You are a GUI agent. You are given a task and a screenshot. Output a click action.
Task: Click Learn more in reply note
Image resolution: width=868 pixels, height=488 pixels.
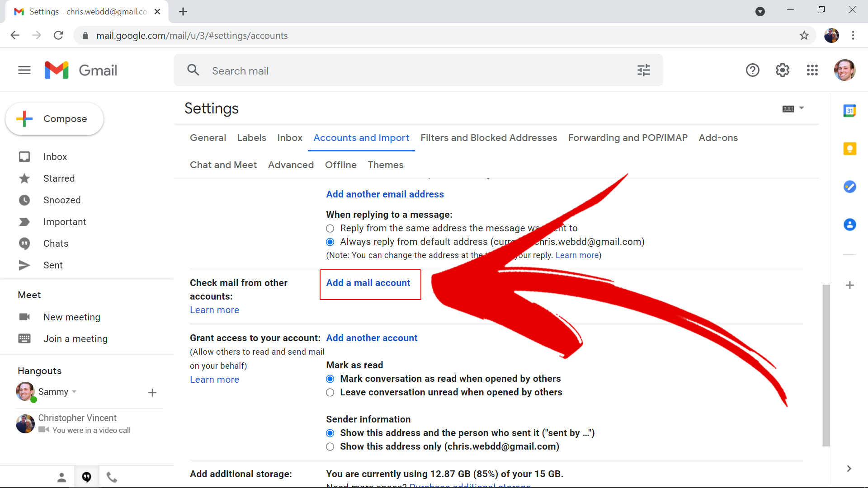tap(577, 255)
